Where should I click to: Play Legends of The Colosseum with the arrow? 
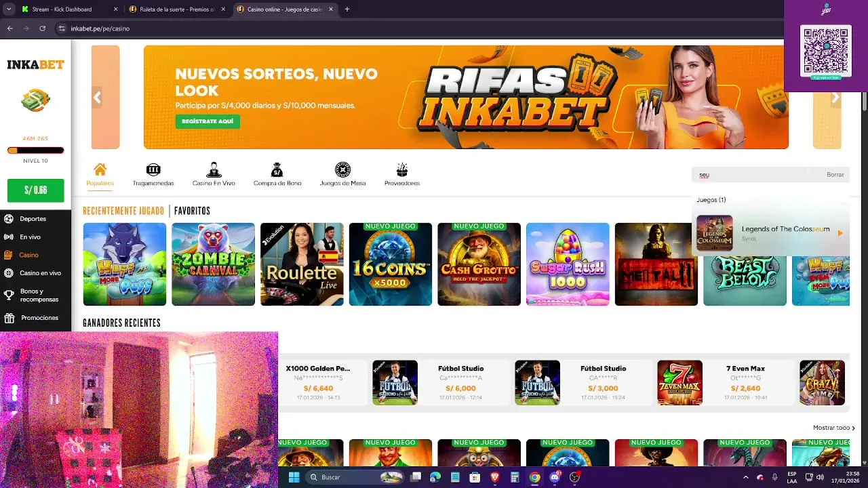pyautogui.click(x=840, y=233)
